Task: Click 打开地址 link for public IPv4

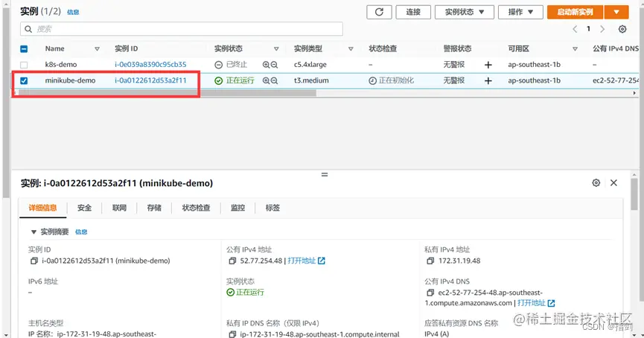Action: pyautogui.click(x=307, y=261)
